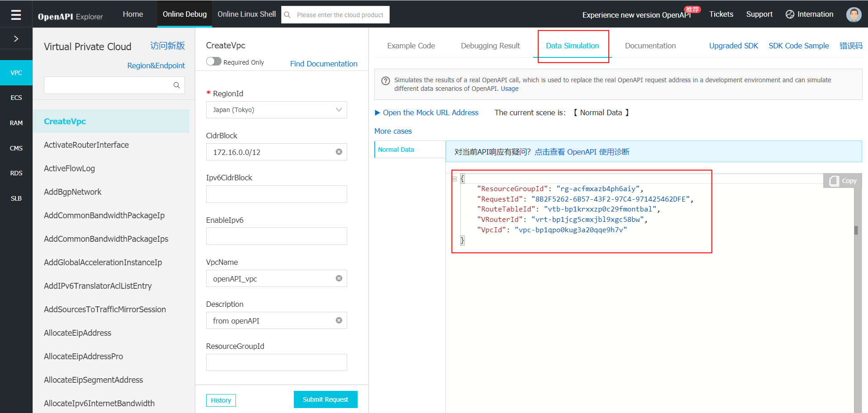Select the Normal Data case
Viewport: 868px width, 413px height.
pos(410,150)
